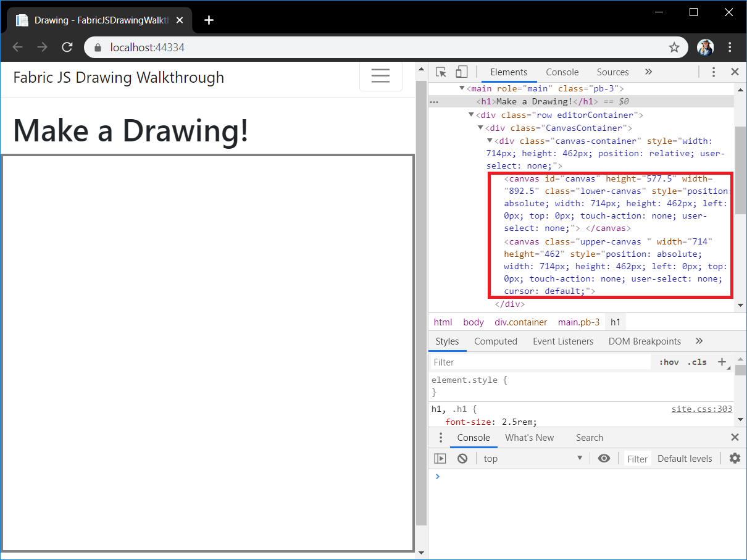This screenshot has width=747, height=560.
Task: Switch to the Console panel tab
Action: [562, 72]
